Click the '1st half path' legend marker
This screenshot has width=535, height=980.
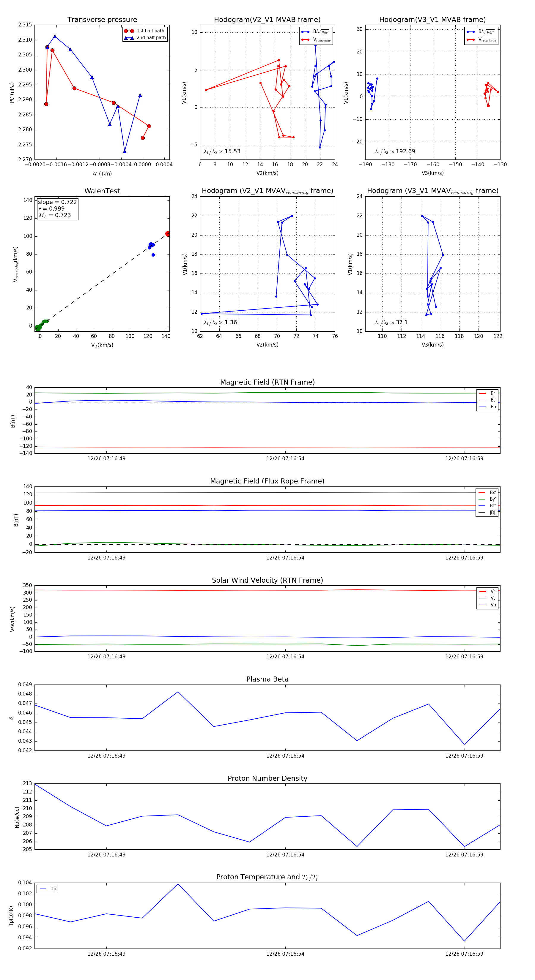129,31
